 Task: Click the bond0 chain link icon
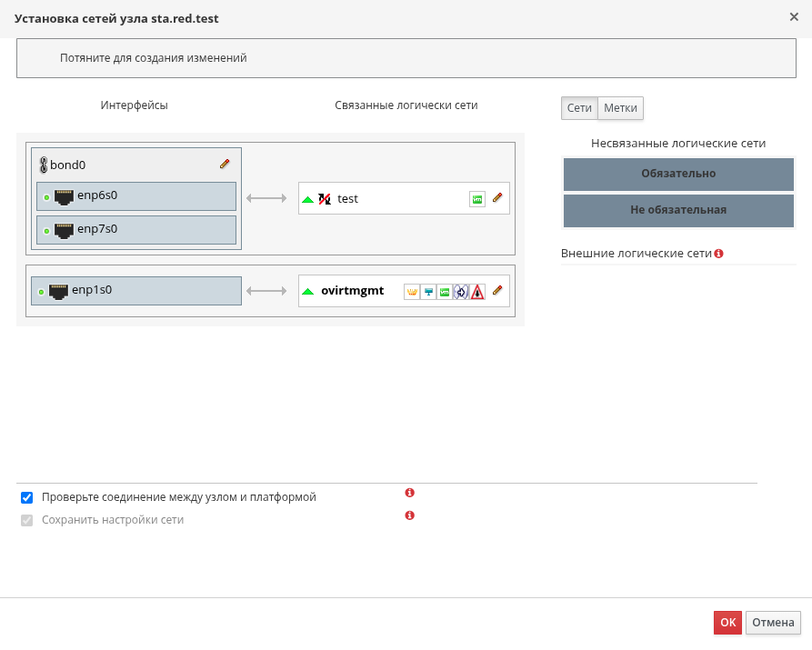coord(44,165)
